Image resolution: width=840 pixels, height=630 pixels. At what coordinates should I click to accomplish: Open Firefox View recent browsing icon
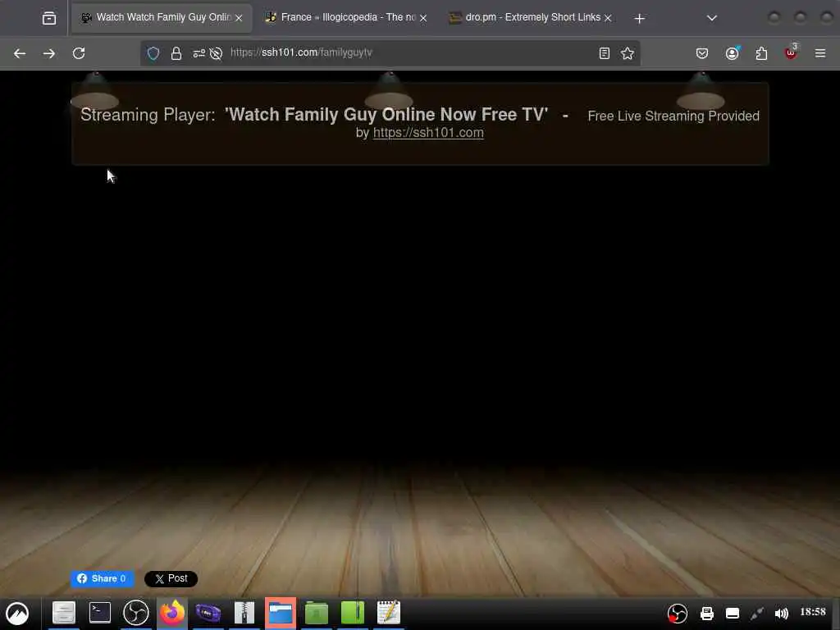48,18
